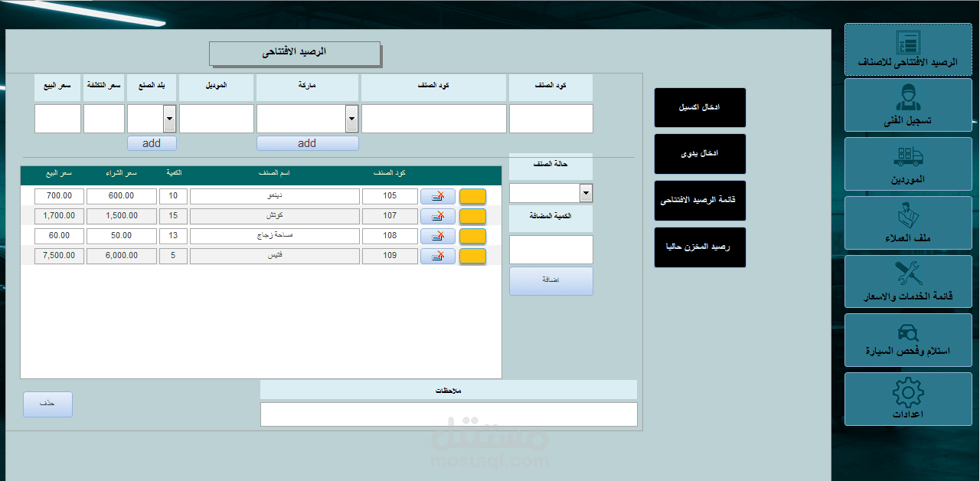The height and width of the screenshot is (481, 980).
Task: Select quantity cell 13
Action: 173,236
